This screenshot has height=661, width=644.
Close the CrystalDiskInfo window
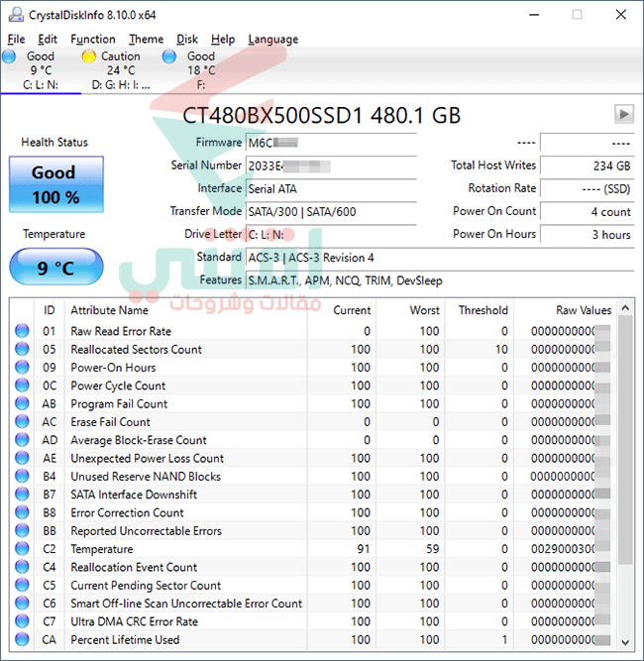(x=621, y=15)
